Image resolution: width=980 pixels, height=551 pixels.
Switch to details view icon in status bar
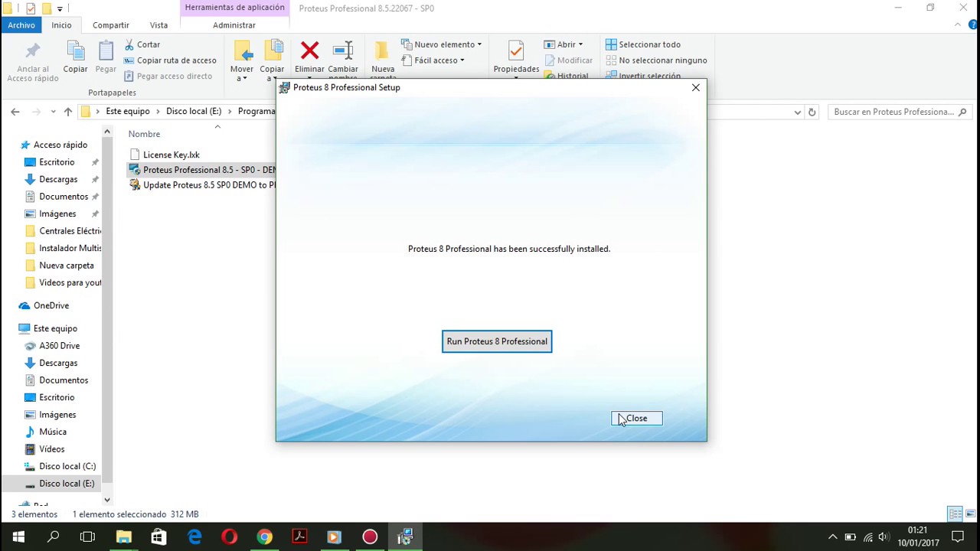pos(955,514)
